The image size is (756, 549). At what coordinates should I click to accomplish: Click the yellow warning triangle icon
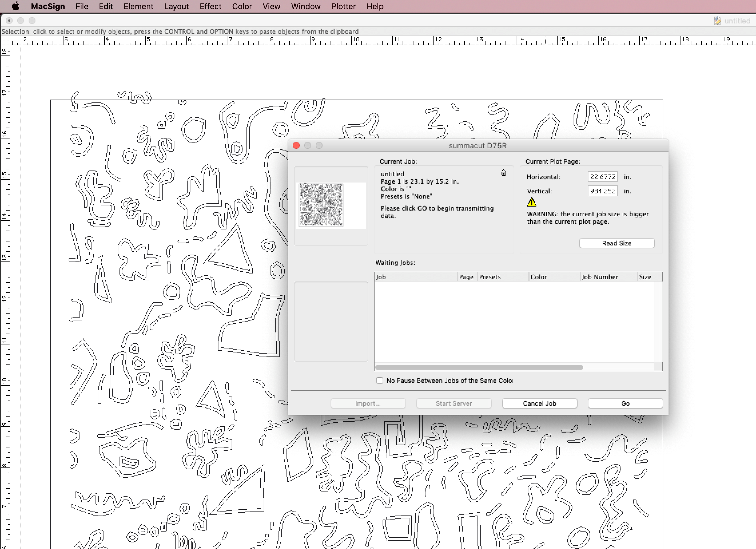click(532, 202)
